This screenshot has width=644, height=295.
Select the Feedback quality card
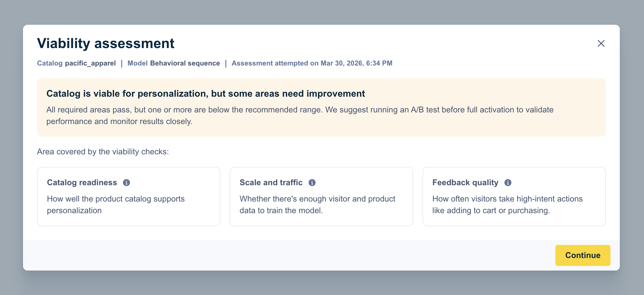pyautogui.click(x=514, y=197)
